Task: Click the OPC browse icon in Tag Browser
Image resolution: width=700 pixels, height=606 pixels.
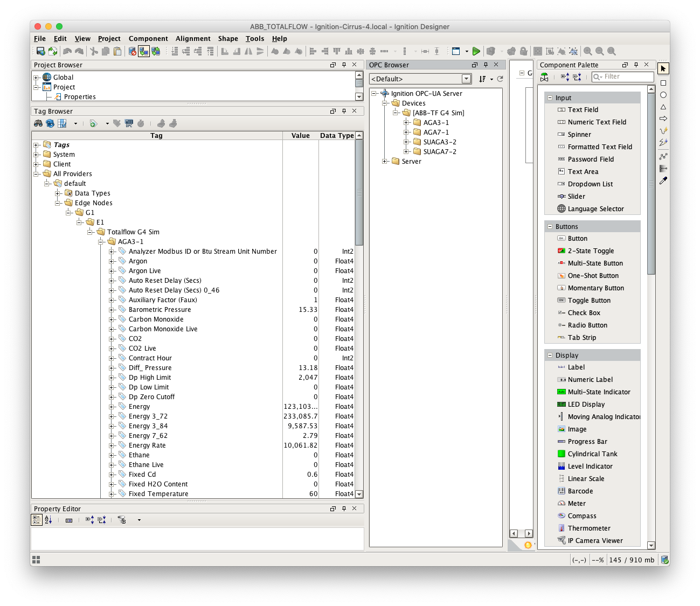Action: [129, 123]
